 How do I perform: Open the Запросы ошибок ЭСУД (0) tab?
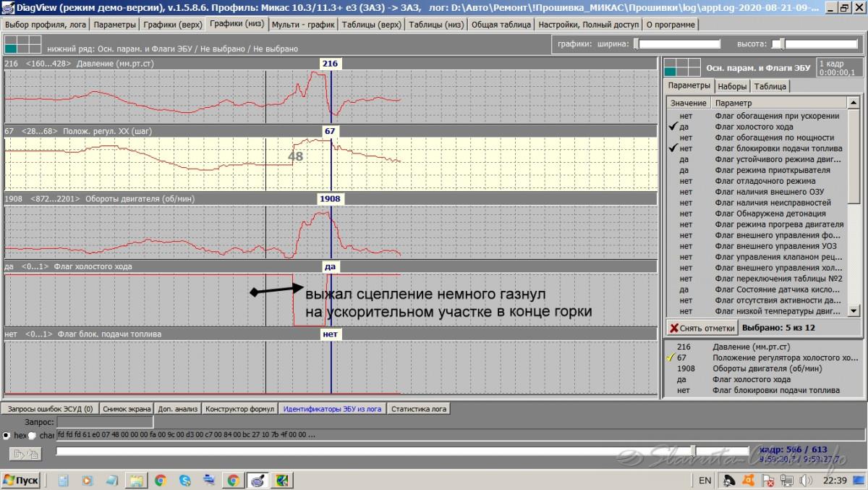click(x=49, y=409)
